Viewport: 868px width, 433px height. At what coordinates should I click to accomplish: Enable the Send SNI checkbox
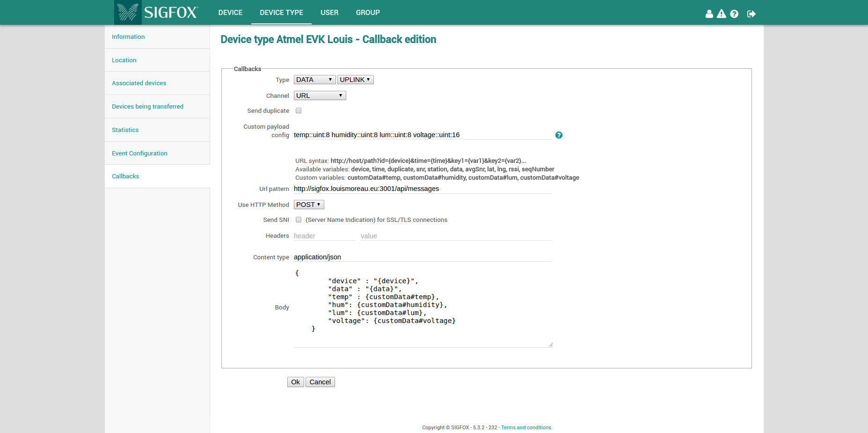pyautogui.click(x=299, y=220)
